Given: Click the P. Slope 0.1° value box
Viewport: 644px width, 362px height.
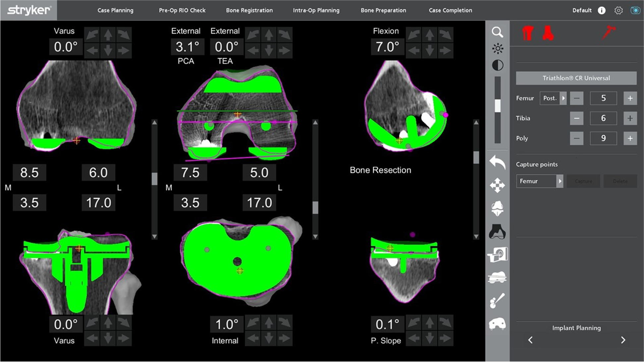Looking at the screenshot, I should [387, 324].
